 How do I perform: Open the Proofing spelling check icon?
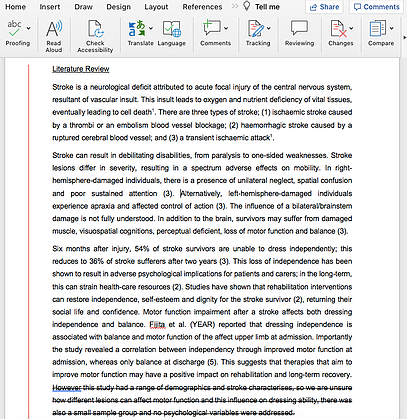click(14, 28)
